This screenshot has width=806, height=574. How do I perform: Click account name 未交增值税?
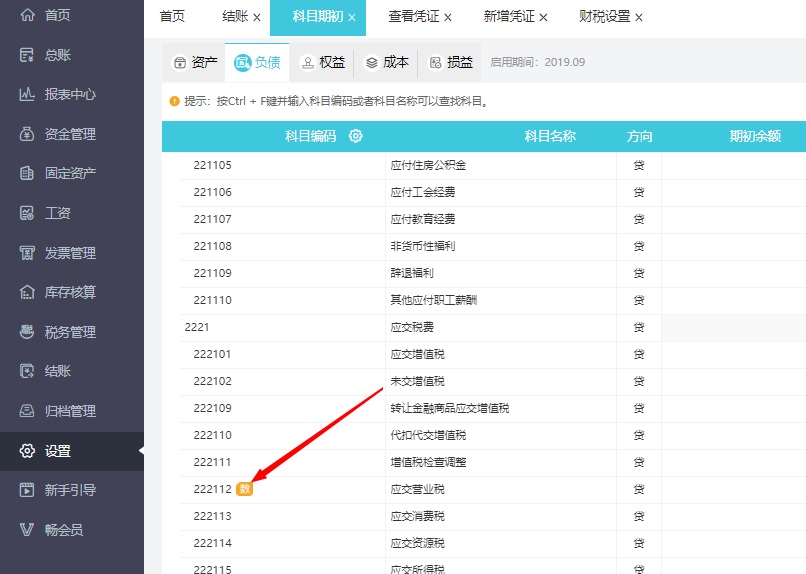[x=417, y=381]
